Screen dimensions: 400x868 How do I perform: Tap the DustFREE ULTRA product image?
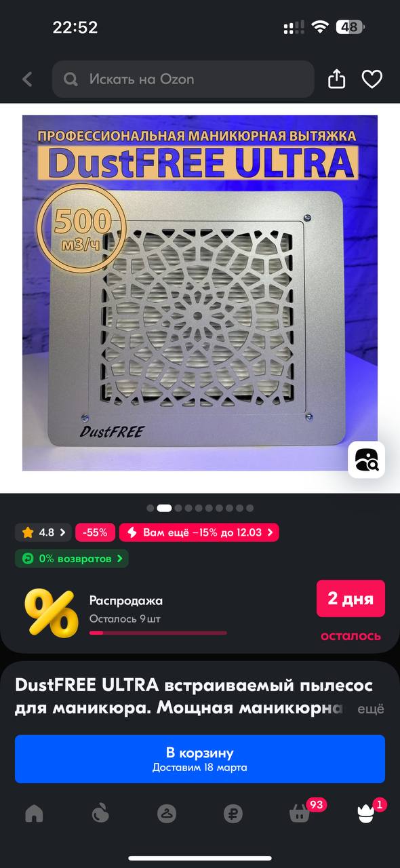pyautogui.click(x=200, y=293)
